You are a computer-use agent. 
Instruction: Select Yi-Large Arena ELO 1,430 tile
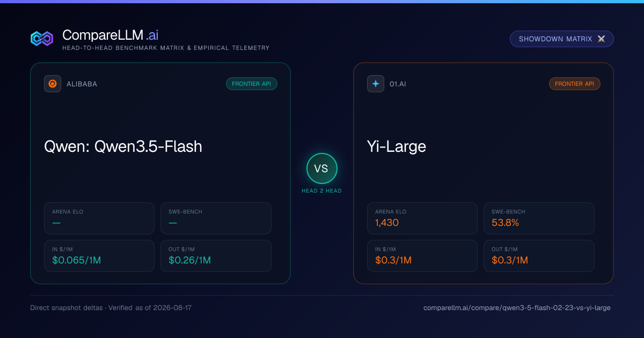pos(422,218)
